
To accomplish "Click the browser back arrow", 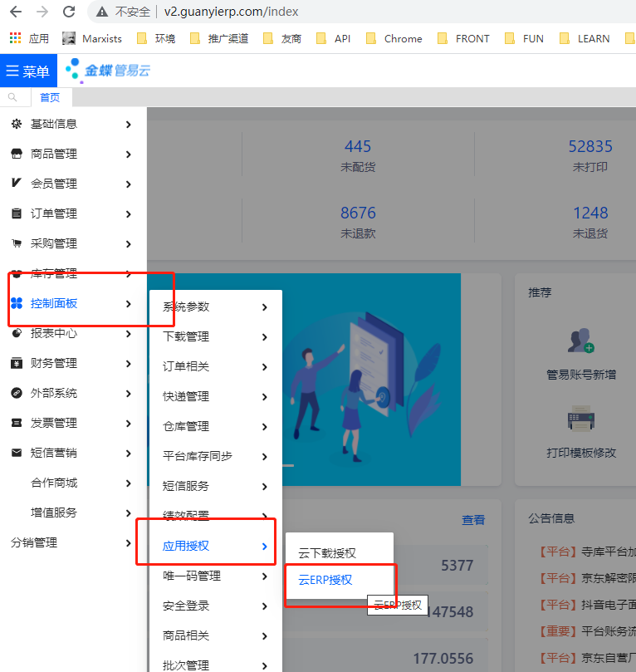I will pos(16,12).
